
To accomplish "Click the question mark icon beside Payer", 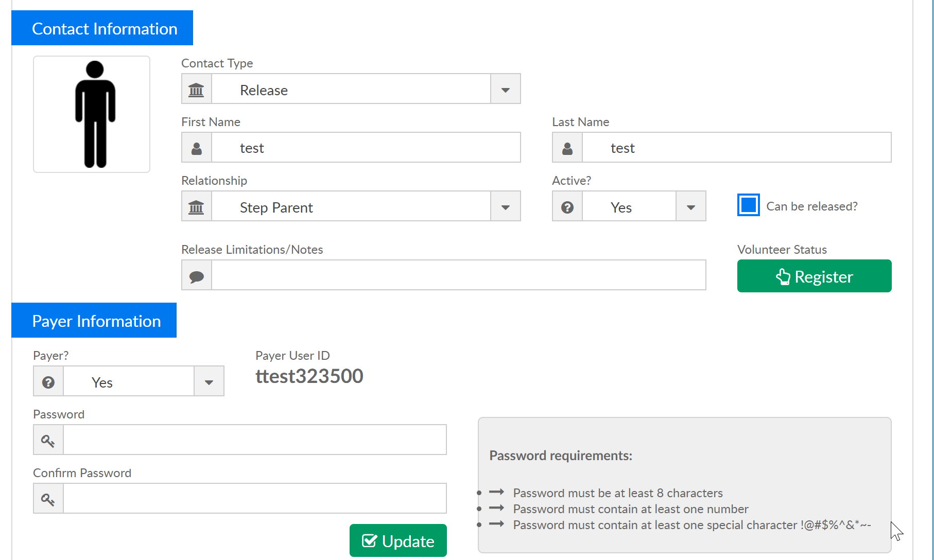I will tap(48, 381).
